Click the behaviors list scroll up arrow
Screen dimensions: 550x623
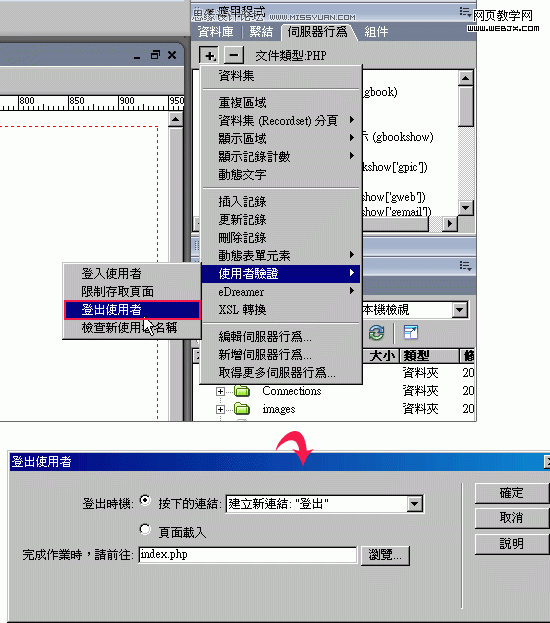pyautogui.click(x=465, y=78)
